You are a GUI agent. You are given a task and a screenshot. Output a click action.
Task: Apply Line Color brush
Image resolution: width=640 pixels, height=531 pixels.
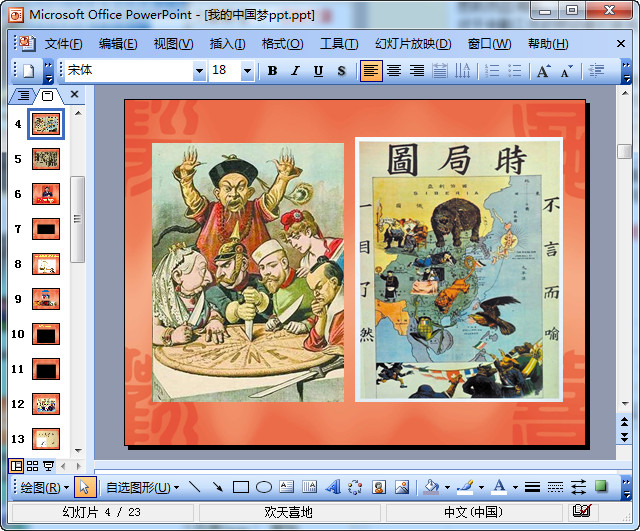(465, 487)
